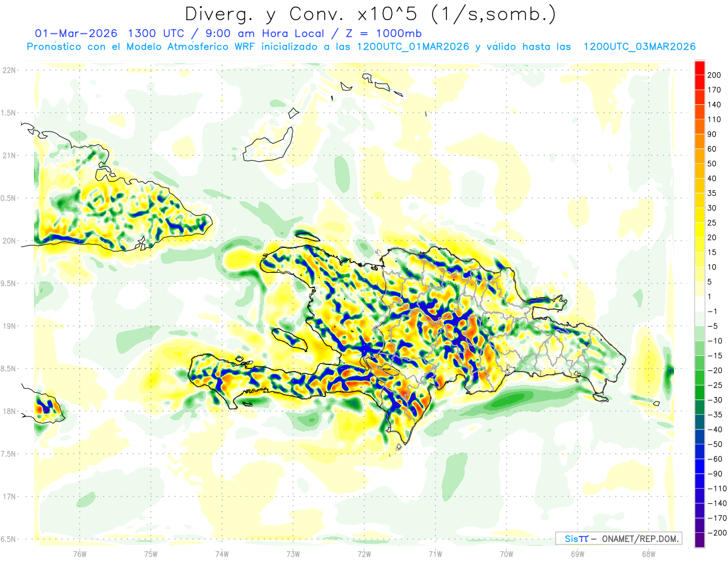Click the '-5' colorbar value
This screenshot has width=728, height=562.
714,326
